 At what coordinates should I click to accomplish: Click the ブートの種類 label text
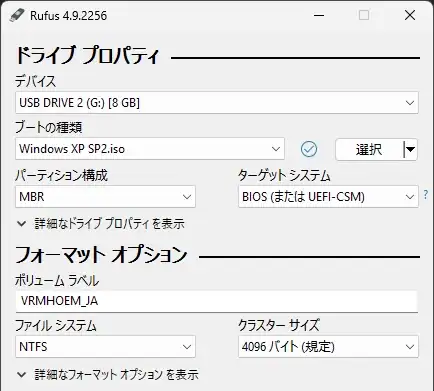tap(49, 127)
